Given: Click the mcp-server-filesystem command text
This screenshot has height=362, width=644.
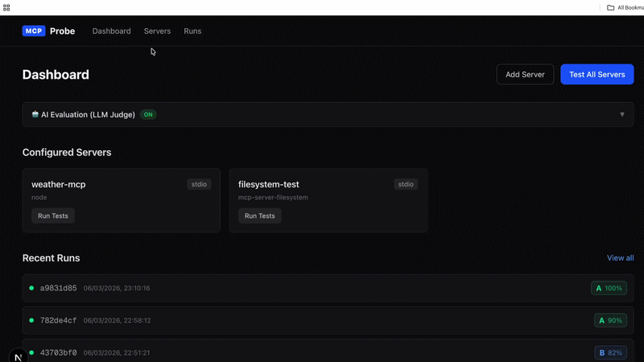Looking at the screenshot, I should point(273,197).
